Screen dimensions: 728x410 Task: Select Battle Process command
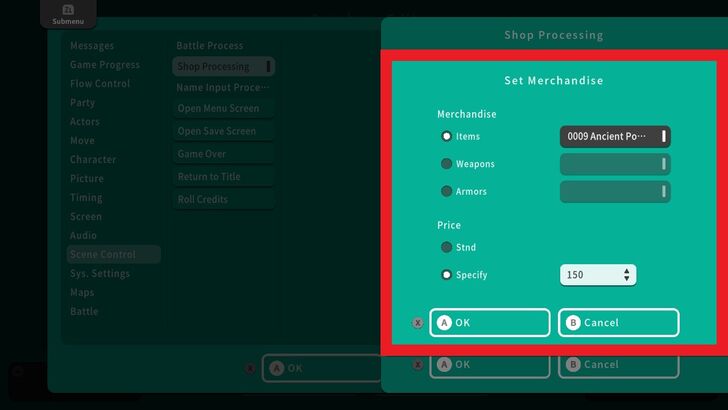pyautogui.click(x=210, y=46)
